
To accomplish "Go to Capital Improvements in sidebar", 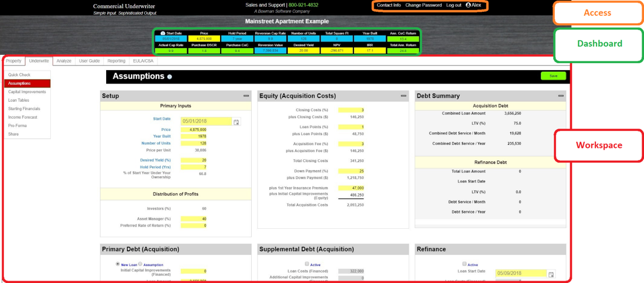I will click(x=27, y=92).
